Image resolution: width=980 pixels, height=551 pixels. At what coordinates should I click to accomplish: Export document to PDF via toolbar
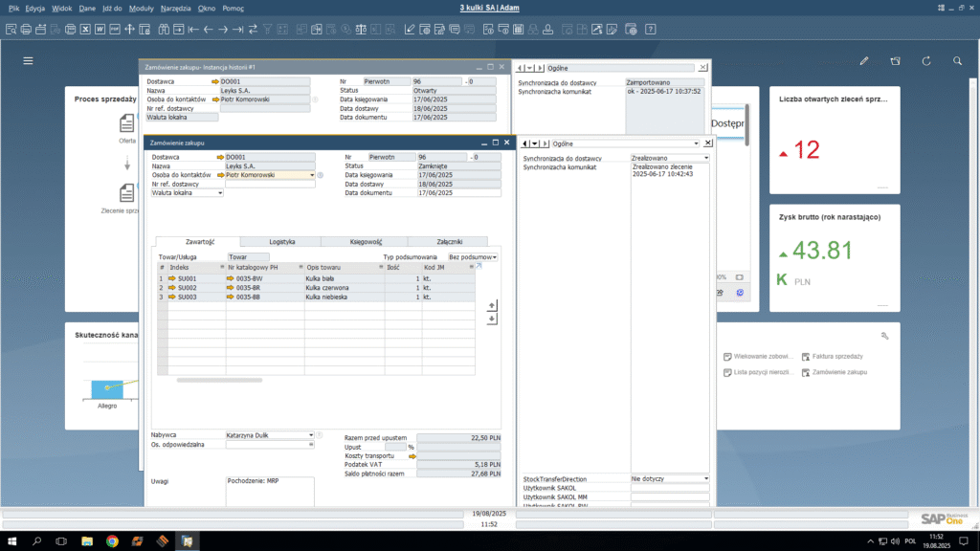(115, 30)
